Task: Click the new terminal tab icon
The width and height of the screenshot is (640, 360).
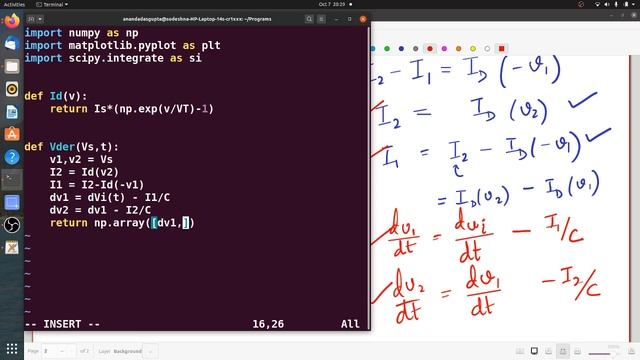Action: pos(31,19)
